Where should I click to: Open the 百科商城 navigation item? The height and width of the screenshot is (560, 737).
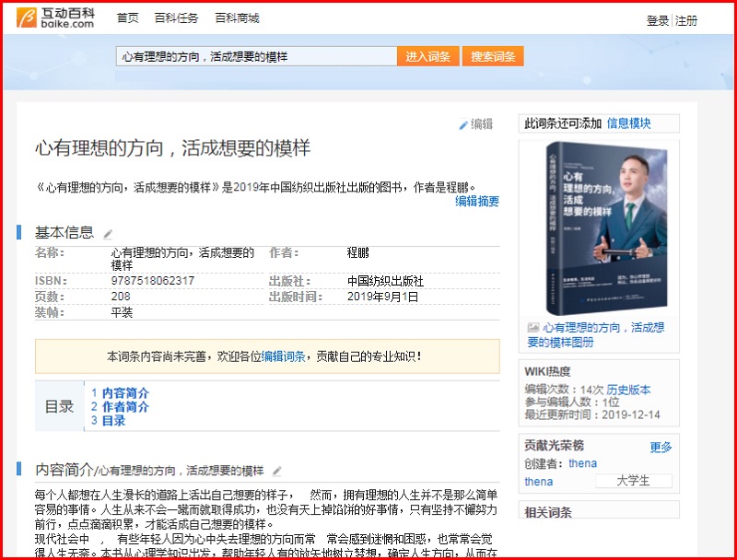237,18
